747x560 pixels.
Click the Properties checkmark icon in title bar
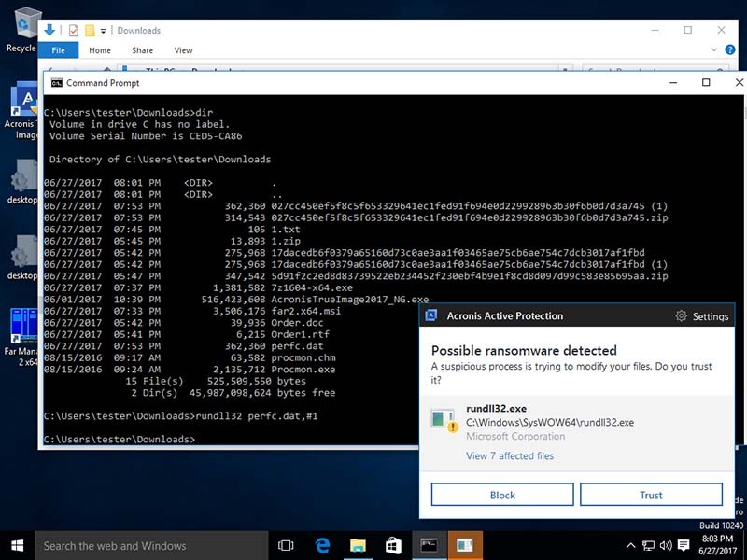point(74,31)
